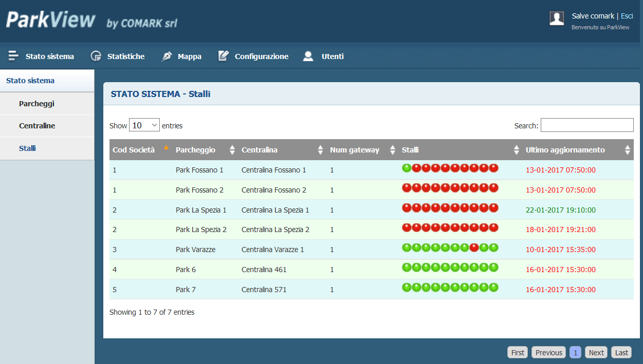Select Centraline in the sidebar
The height and width of the screenshot is (364, 643).
(x=37, y=126)
